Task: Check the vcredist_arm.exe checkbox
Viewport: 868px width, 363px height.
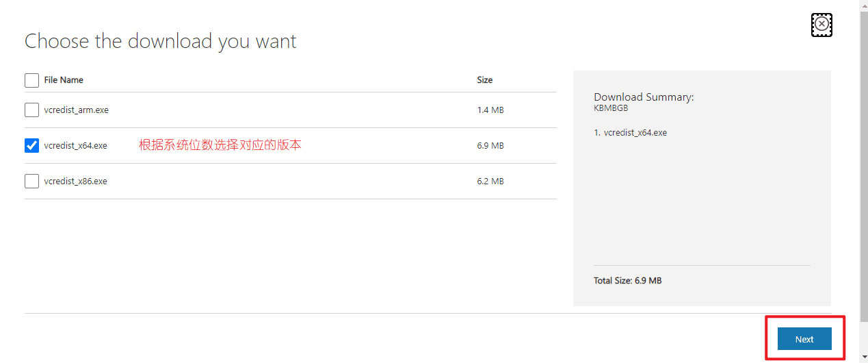Action: pos(31,110)
